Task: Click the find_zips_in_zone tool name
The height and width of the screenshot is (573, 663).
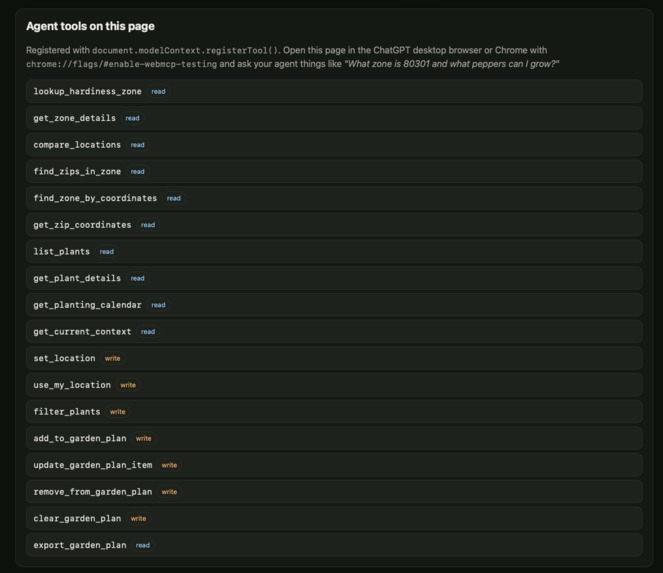Action: point(77,171)
